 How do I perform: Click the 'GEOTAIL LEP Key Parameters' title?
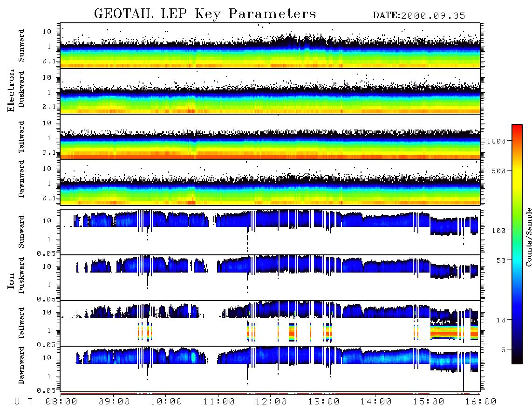tap(205, 14)
